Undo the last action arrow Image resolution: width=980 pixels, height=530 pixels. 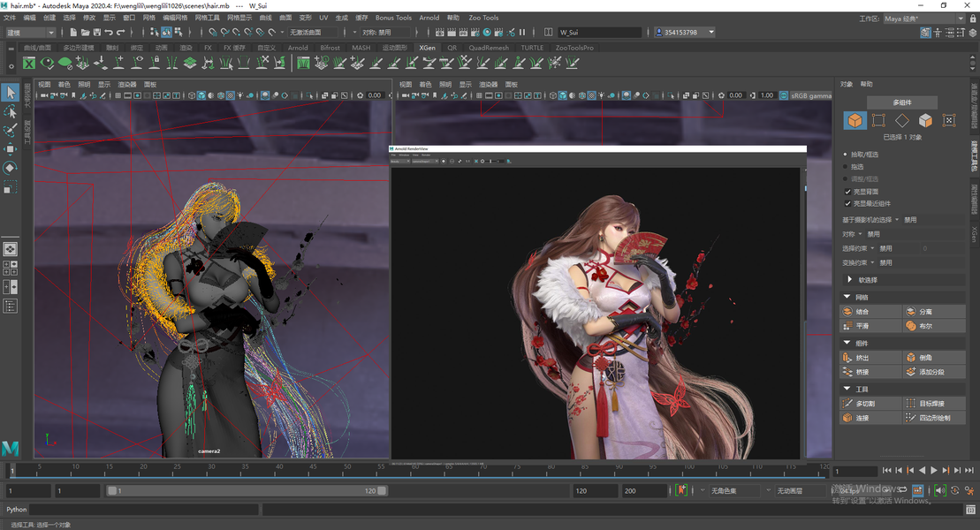pyautogui.click(x=109, y=33)
